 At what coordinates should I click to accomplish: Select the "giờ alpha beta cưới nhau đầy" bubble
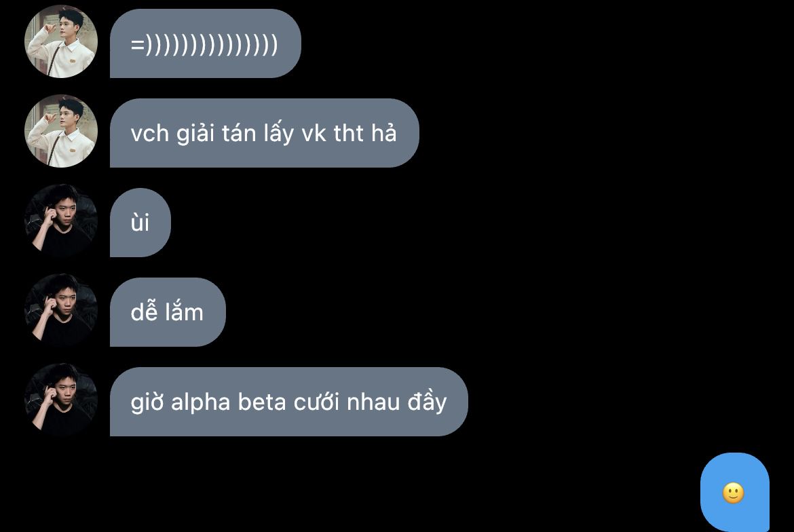pos(288,402)
